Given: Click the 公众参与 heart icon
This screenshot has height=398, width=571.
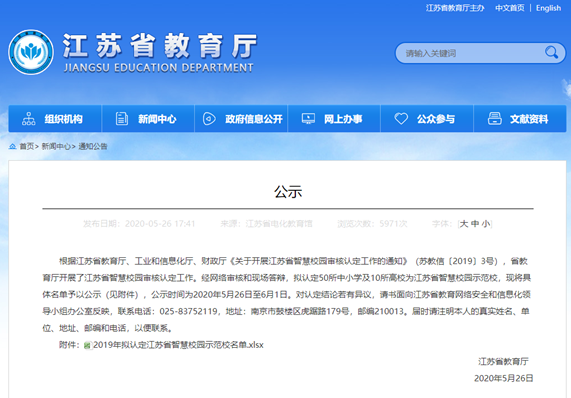Looking at the screenshot, I should pos(401,119).
